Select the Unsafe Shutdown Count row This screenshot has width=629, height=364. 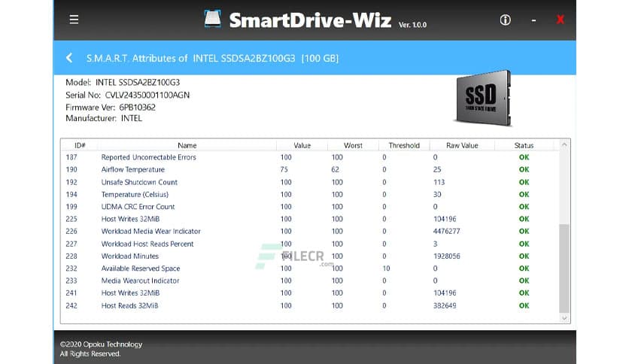point(310,182)
